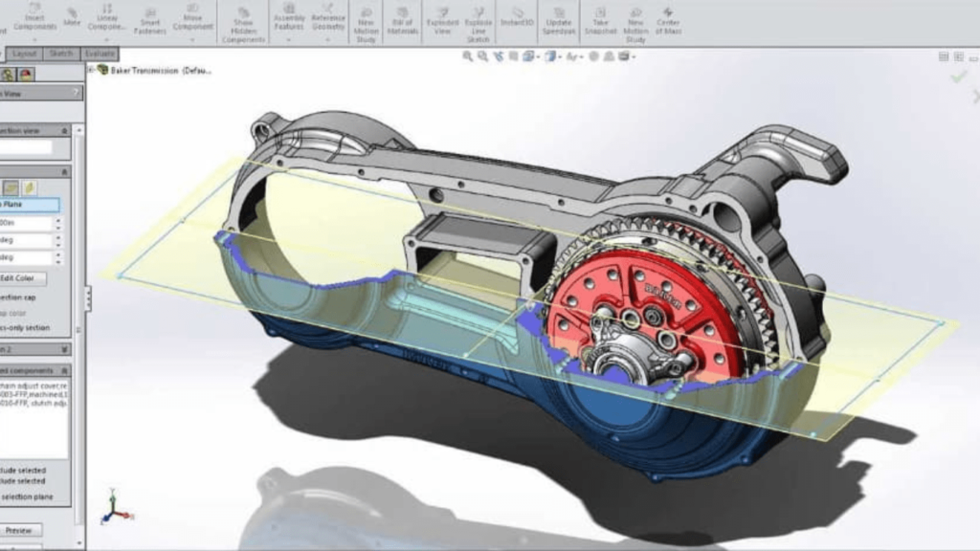Click Show Hidden Components
Viewport: 980px width, 551px height.
click(x=243, y=26)
